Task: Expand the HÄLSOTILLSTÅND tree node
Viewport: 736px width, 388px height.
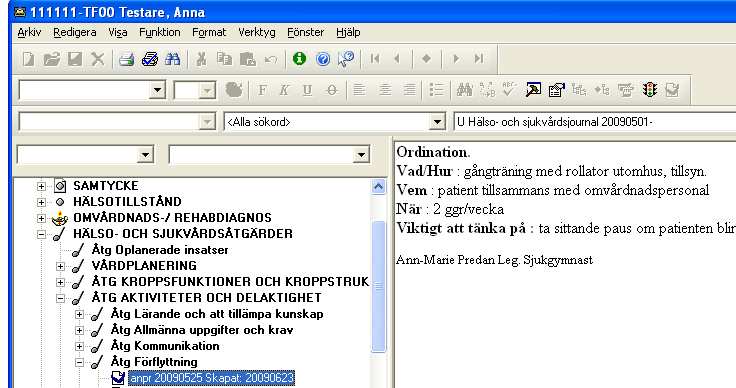Action: [x=41, y=202]
